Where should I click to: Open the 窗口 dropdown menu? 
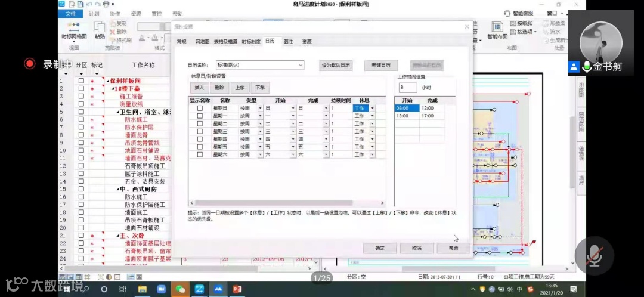[x=555, y=14]
